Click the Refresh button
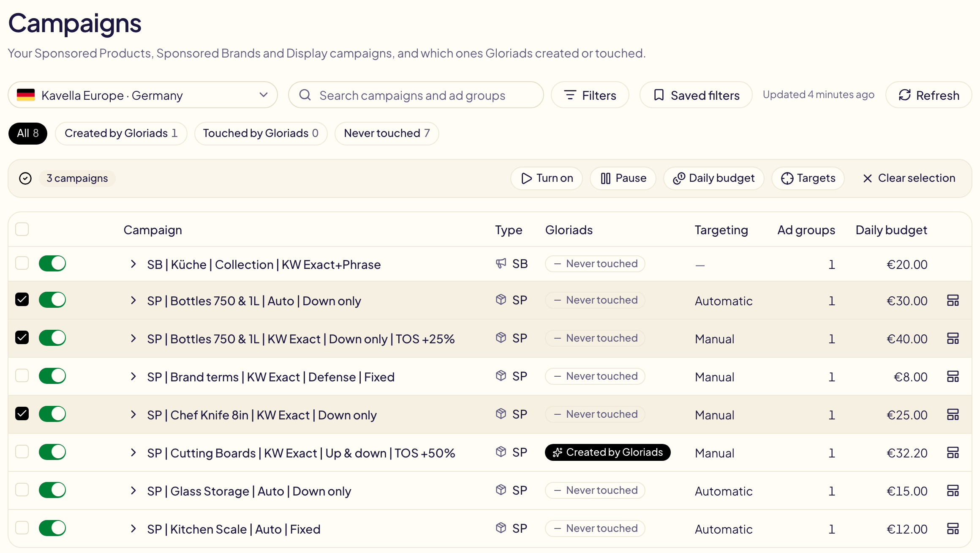This screenshot has width=980, height=553. tap(929, 95)
